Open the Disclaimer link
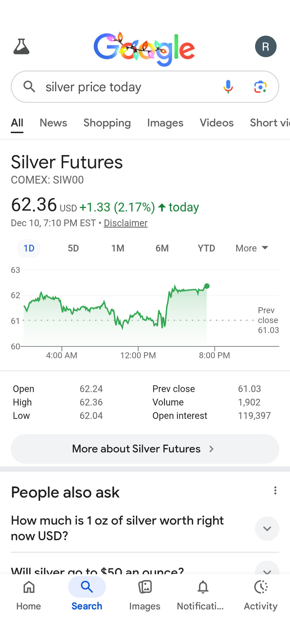Screen dimensions: 290x644 (x=126, y=223)
